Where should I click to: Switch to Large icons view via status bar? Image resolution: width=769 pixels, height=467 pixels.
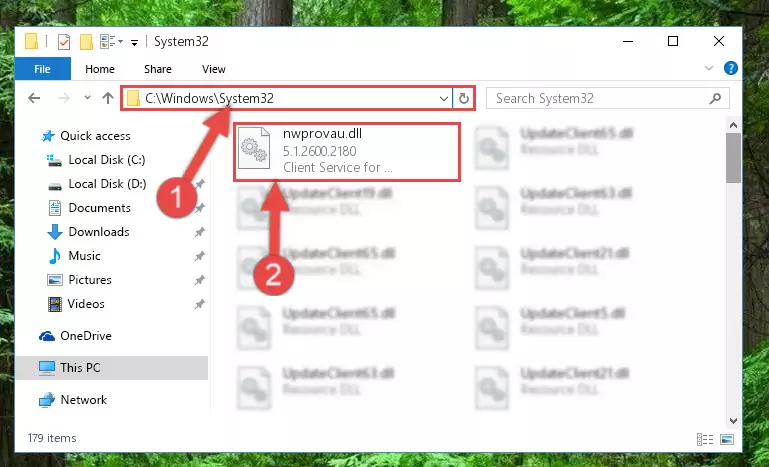tap(727, 439)
